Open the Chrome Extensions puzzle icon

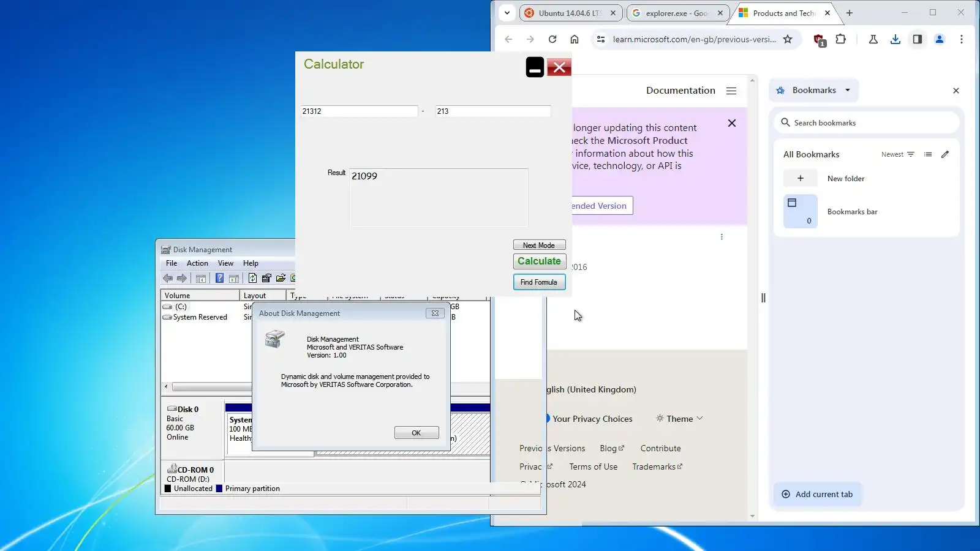coord(841,39)
